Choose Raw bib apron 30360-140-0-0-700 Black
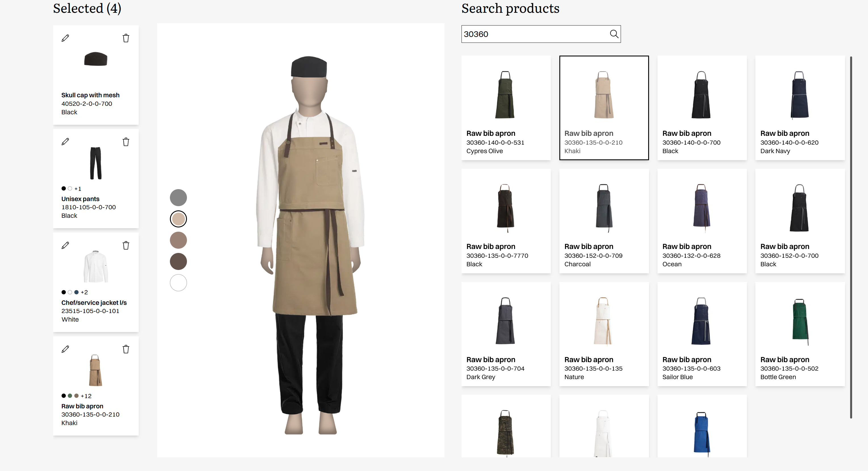 pyautogui.click(x=702, y=108)
